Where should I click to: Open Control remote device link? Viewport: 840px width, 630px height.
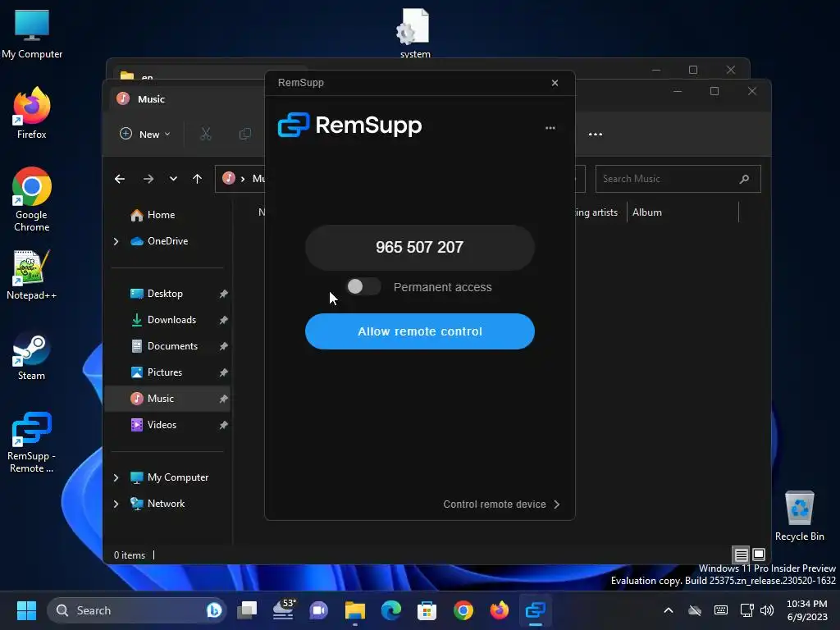click(501, 504)
